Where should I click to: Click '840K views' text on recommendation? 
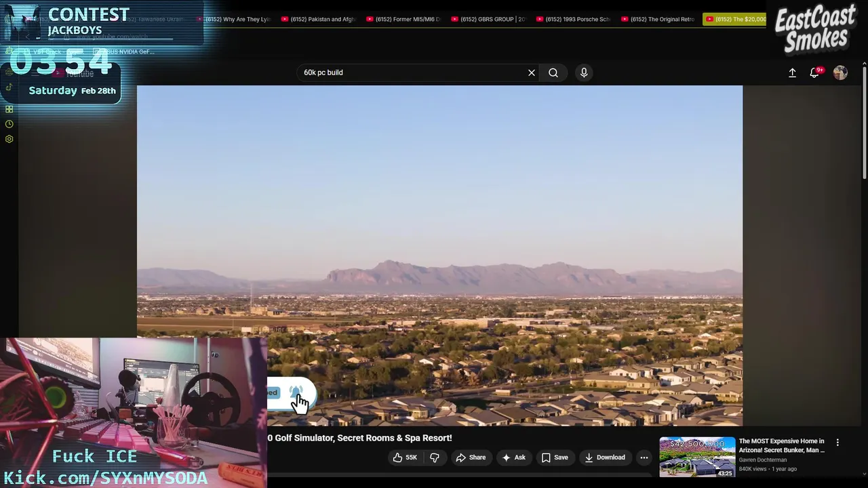pyautogui.click(x=753, y=469)
